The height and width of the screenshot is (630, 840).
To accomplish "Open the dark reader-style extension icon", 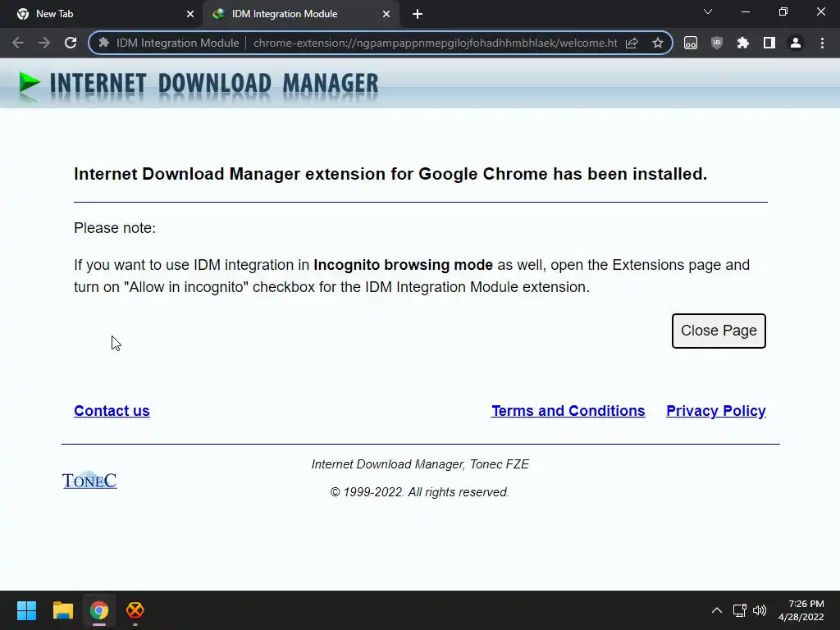I will (x=691, y=43).
